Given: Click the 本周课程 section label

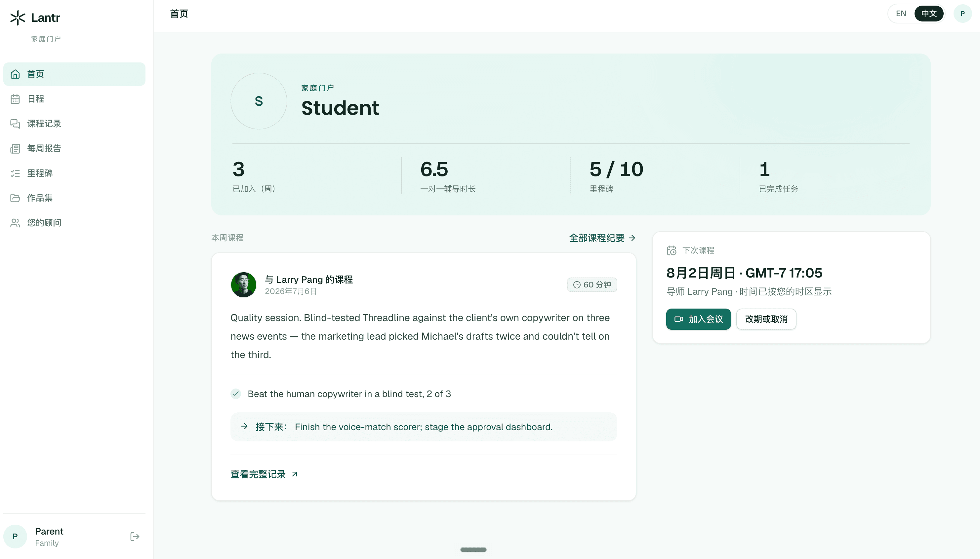Looking at the screenshot, I should 227,238.
